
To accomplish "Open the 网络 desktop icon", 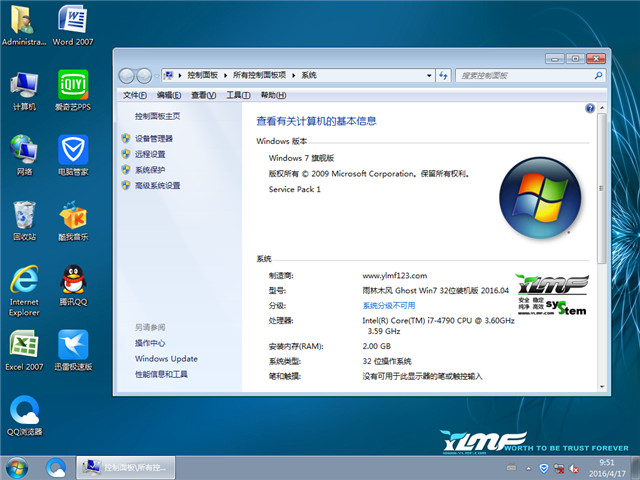I will [x=24, y=155].
